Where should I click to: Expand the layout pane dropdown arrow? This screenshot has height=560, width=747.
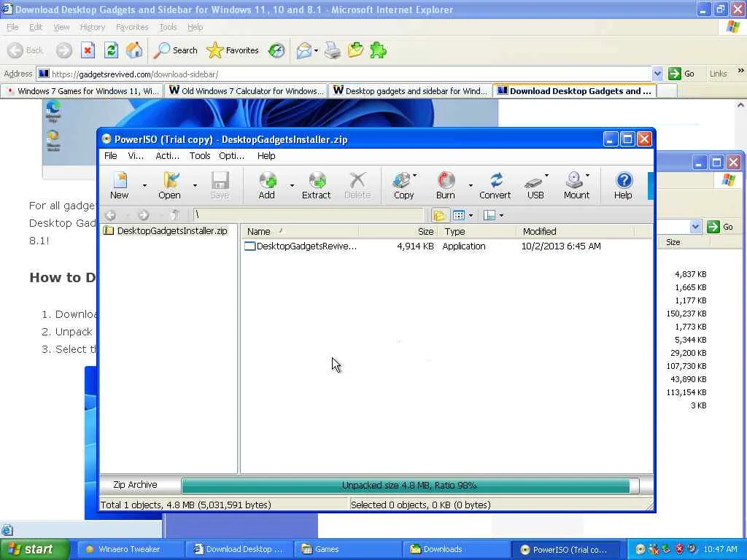click(501, 215)
